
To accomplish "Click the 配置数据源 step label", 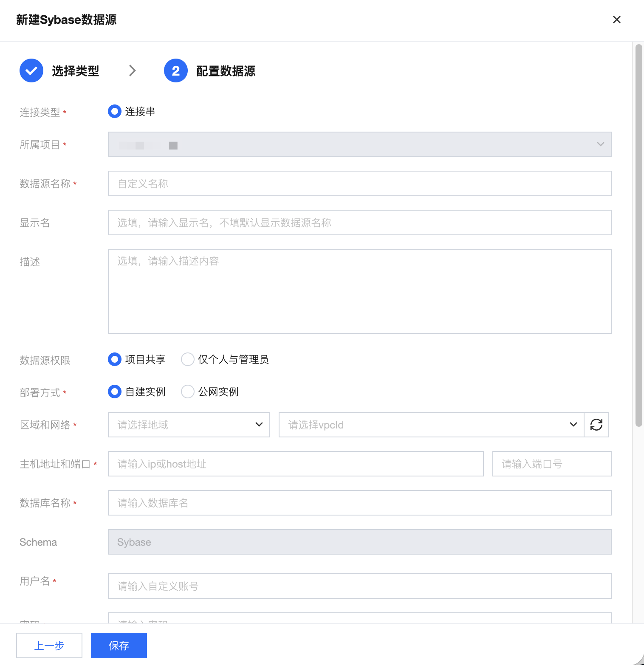I will tap(226, 71).
